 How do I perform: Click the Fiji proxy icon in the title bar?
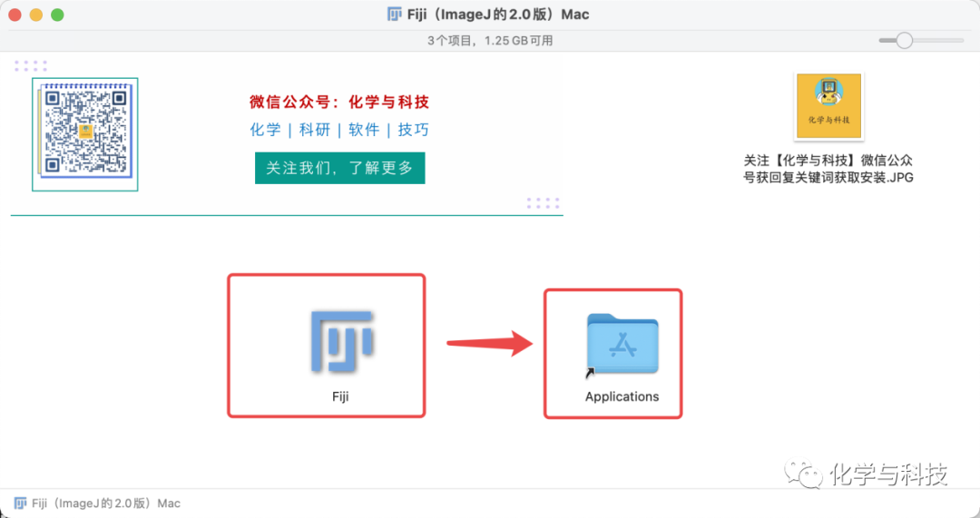pyautogui.click(x=395, y=15)
